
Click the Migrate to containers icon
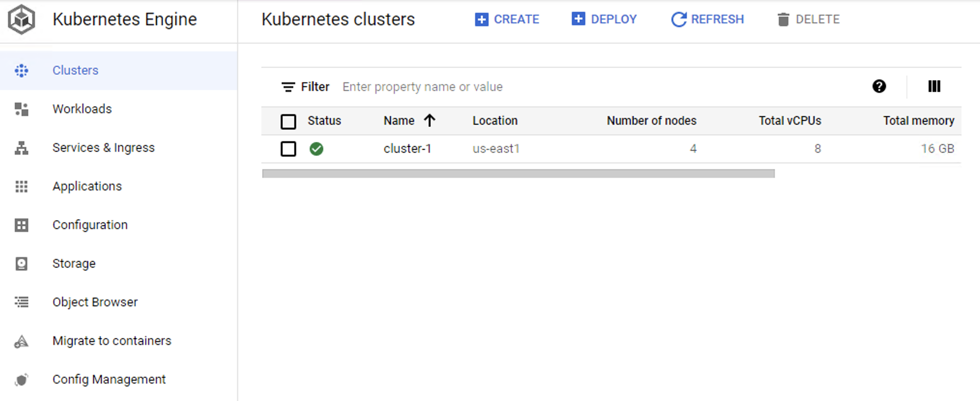(21, 342)
